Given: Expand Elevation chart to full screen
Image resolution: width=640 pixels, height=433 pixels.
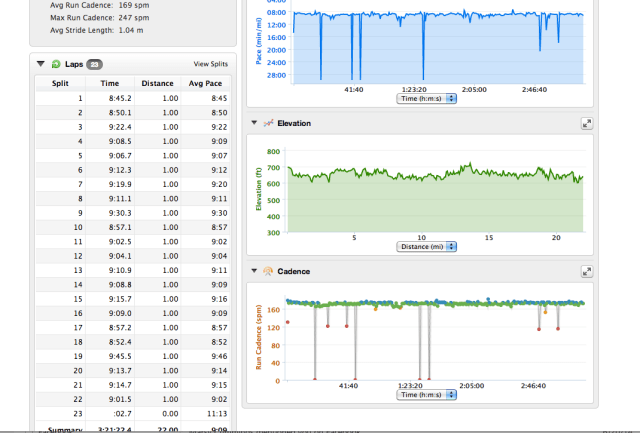Looking at the screenshot, I should pyautogui.click(x=587, y=123).
